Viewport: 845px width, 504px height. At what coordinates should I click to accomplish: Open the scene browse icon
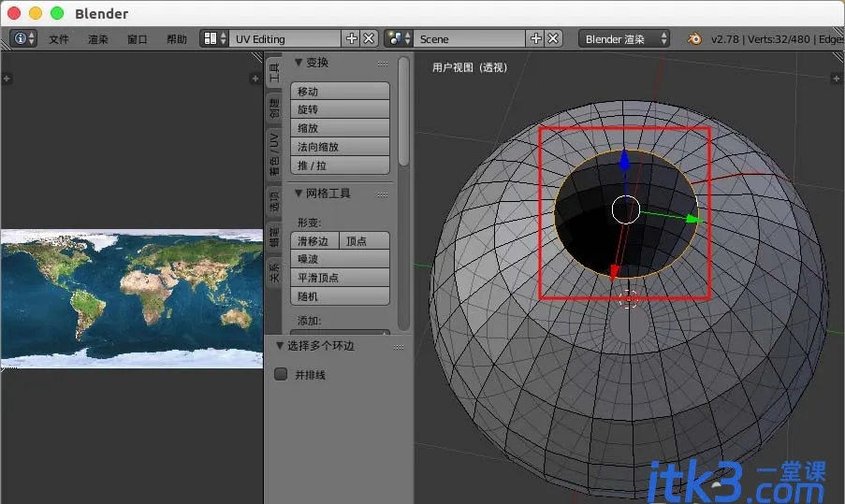(x=399, y=38)
